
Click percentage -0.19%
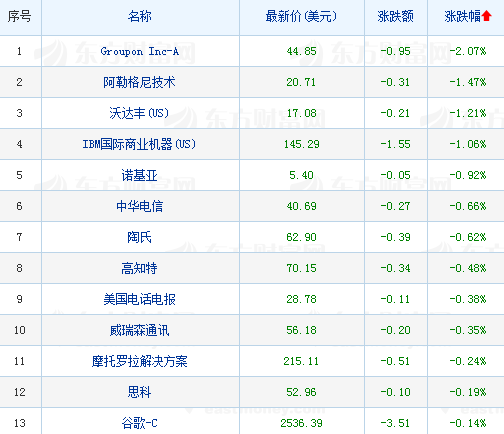coord(468,392)
